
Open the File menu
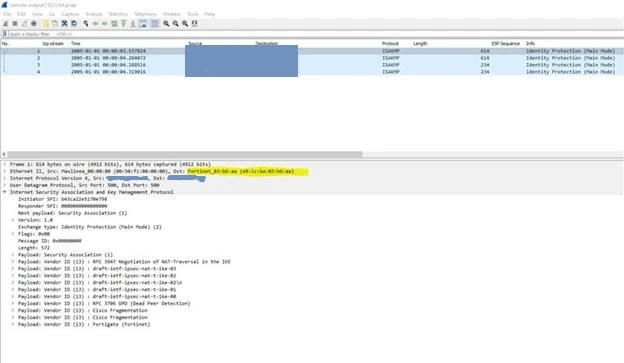(x=7, y=14)
